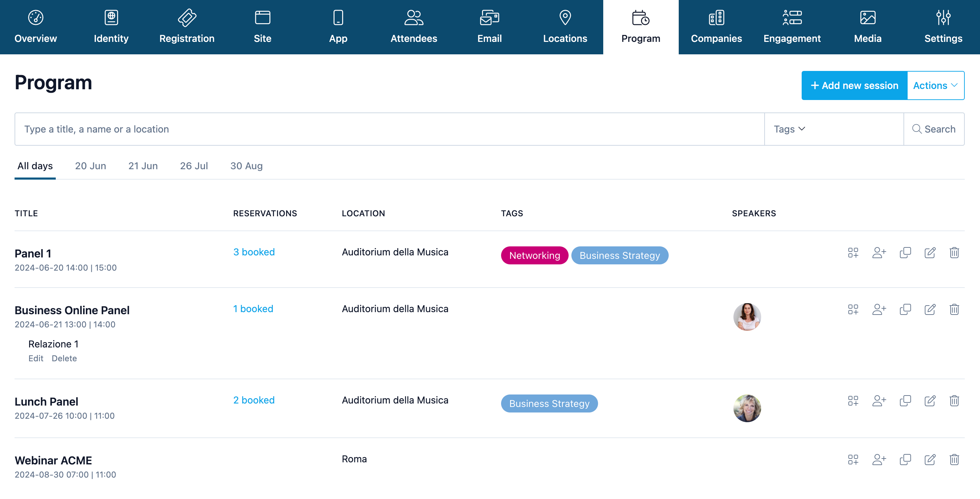
Task: Click the Networking tag on Panel 1
Action: tap(535, 255)
